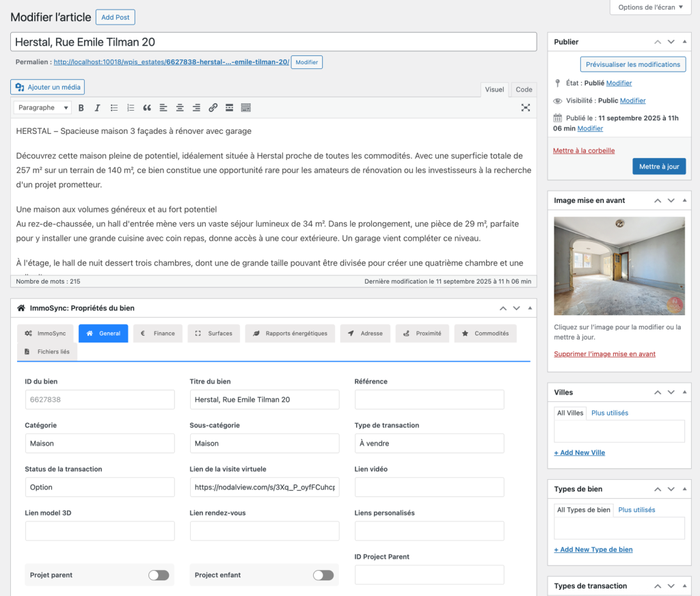Click the featured image thumbnail

[619, 266]
